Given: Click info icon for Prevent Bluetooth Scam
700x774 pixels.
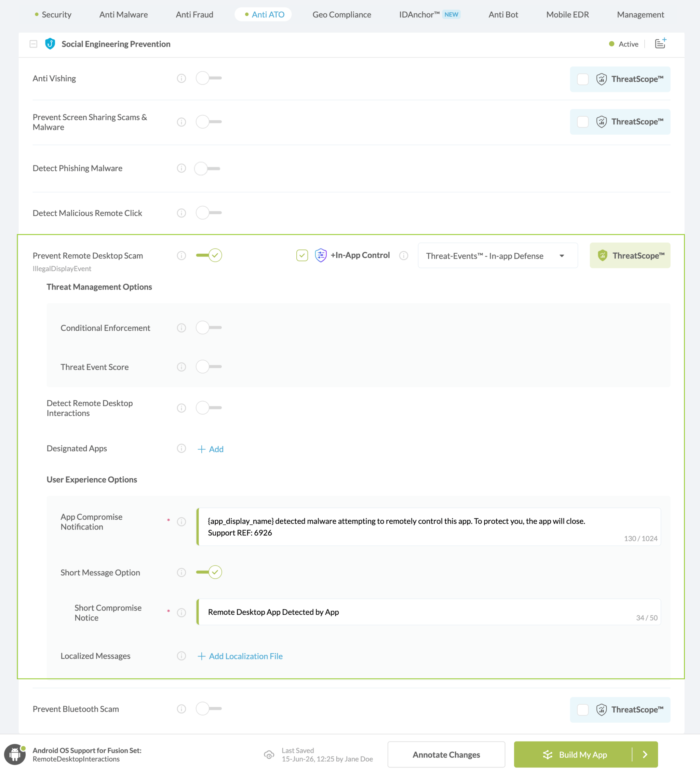Looking at the screenshot, I should pos(181,709).
